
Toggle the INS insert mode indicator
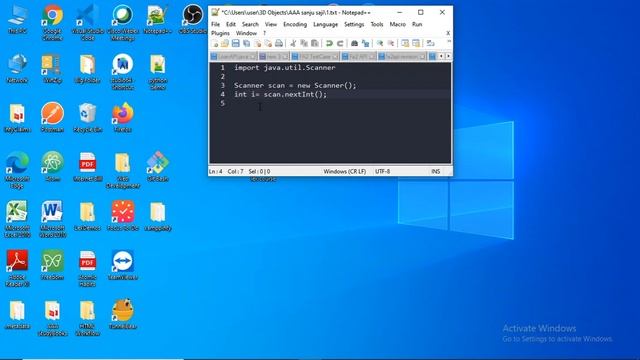436,172
